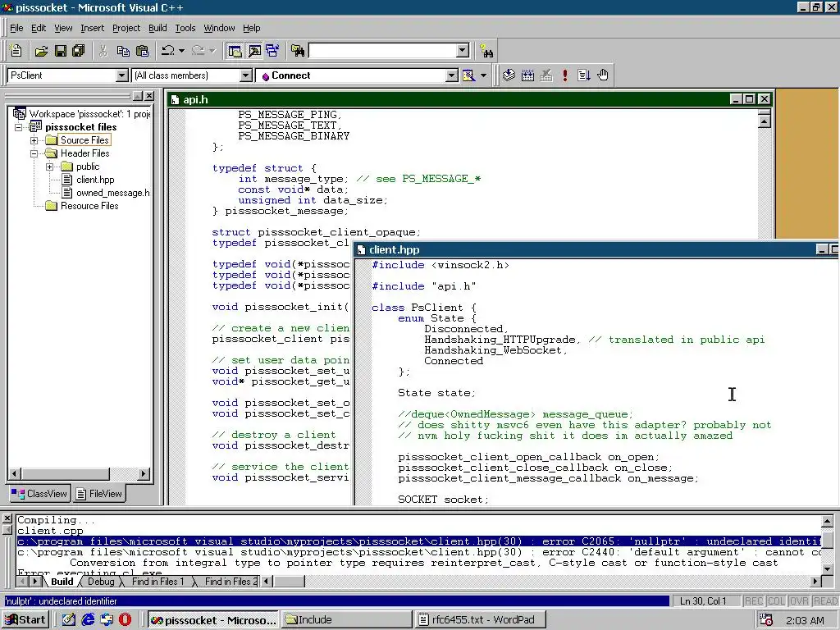Open the Tools menu
The width and height of the screenshot is (840, 630).
[185, 28]
